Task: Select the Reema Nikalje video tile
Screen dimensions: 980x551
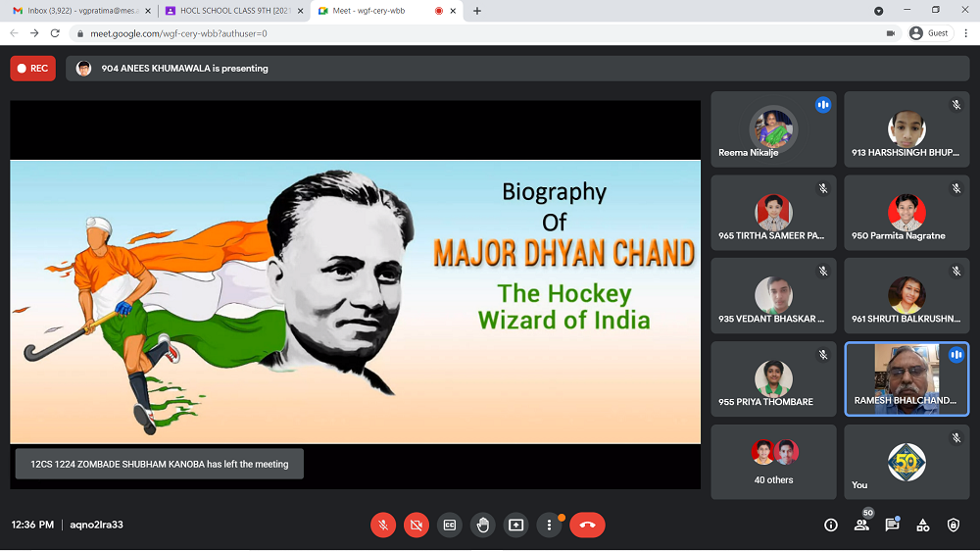Action: 773,129
